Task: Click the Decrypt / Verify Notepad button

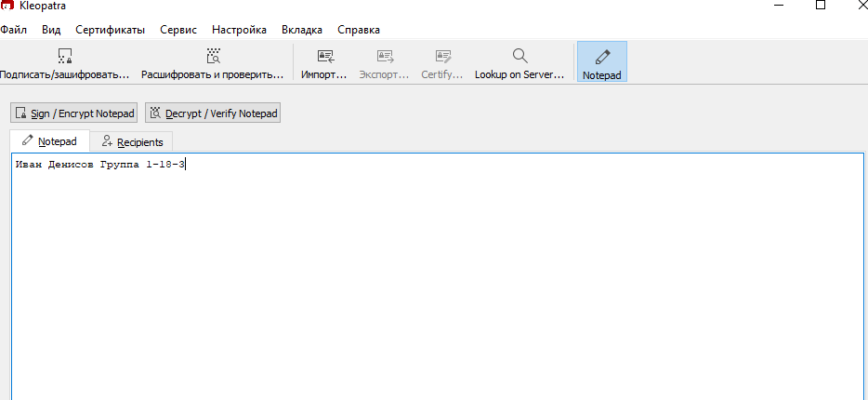Action: point(213,113)
